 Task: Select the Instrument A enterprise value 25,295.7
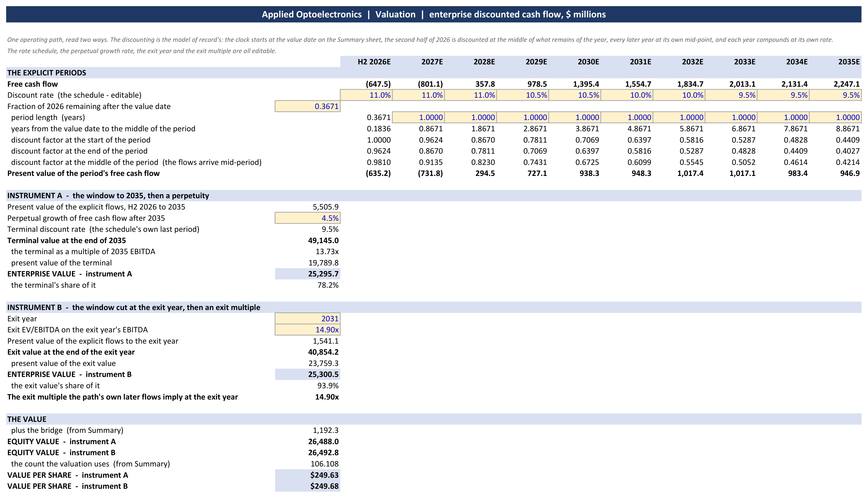pyautogui.click(x=307, y=274)
